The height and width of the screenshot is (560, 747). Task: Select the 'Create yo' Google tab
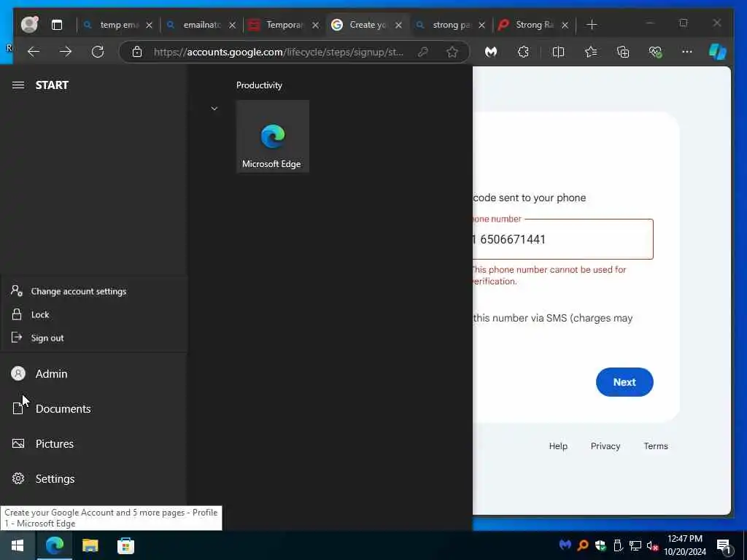pos(368,25)
